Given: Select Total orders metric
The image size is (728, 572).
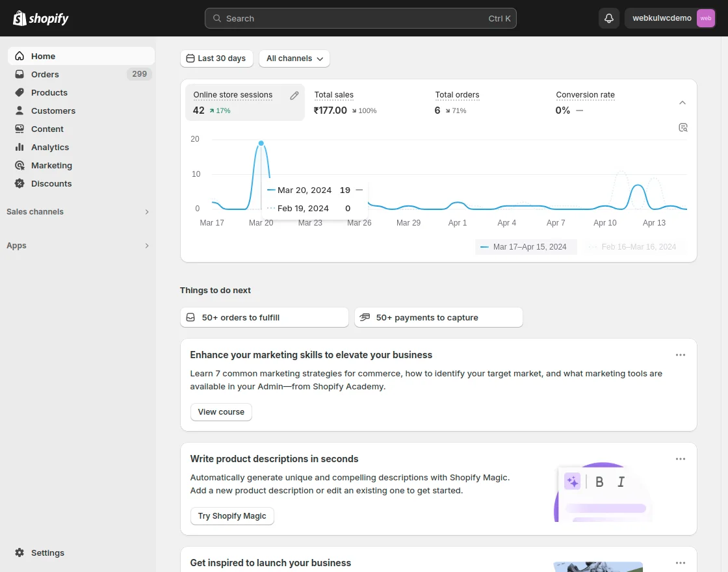Looking at the screenshot, I should pyautogui.click(x=487, y=102).
